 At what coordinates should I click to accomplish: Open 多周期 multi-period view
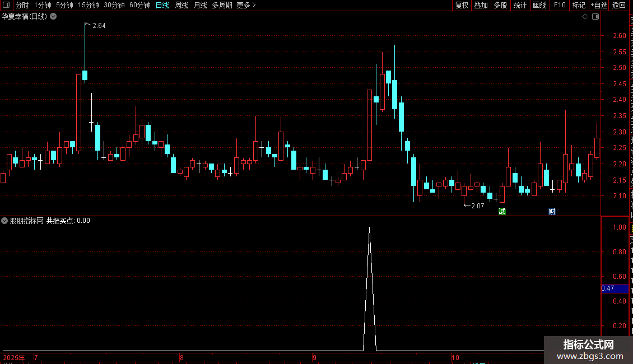click(222, 5)
